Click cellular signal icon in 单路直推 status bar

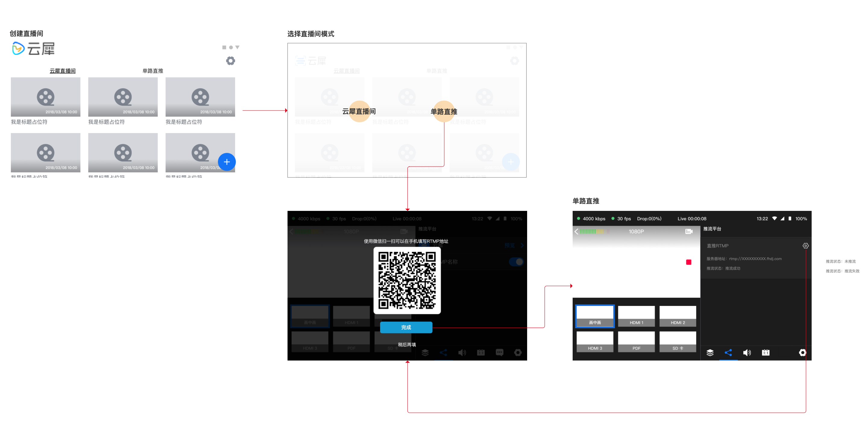click(x=782, y=218)
